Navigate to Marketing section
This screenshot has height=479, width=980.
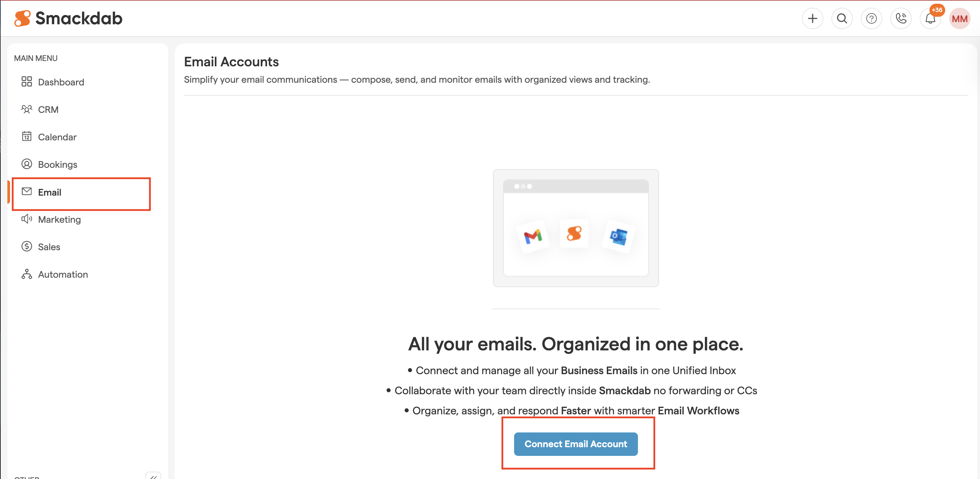point(59,219)
